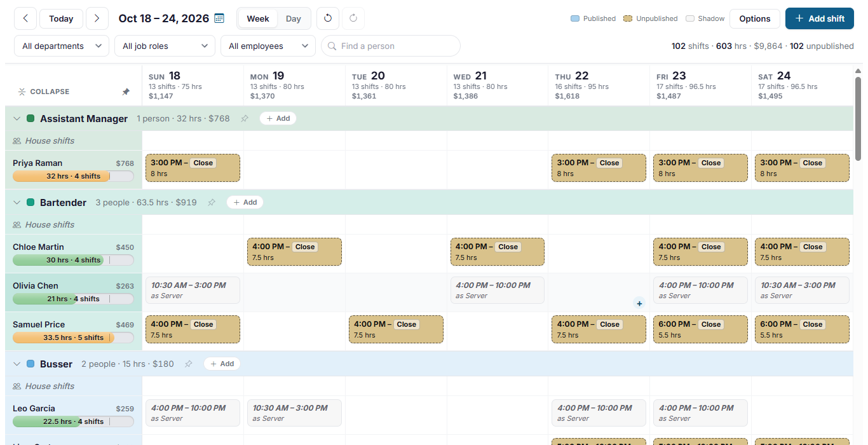
Task: Click the redo arrow icon
Action: click(x=353, y=18)
